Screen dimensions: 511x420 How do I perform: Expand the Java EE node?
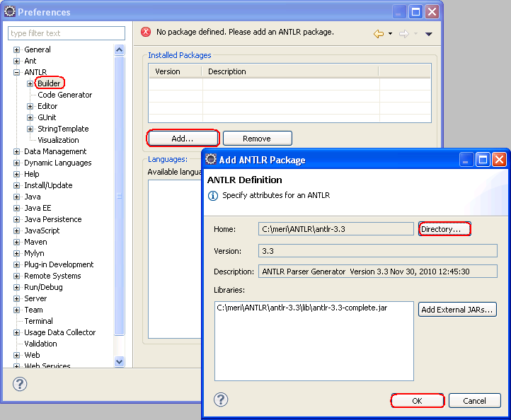click(16, 209)
